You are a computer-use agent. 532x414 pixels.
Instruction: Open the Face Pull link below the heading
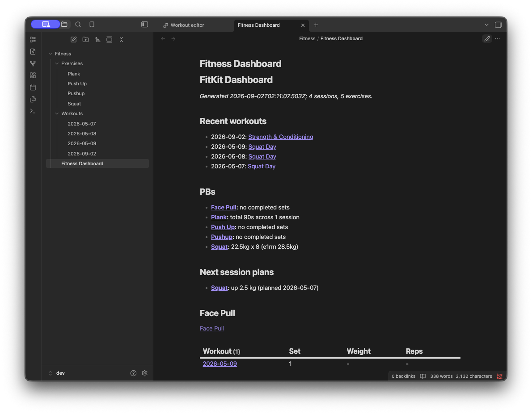[212, 328]
